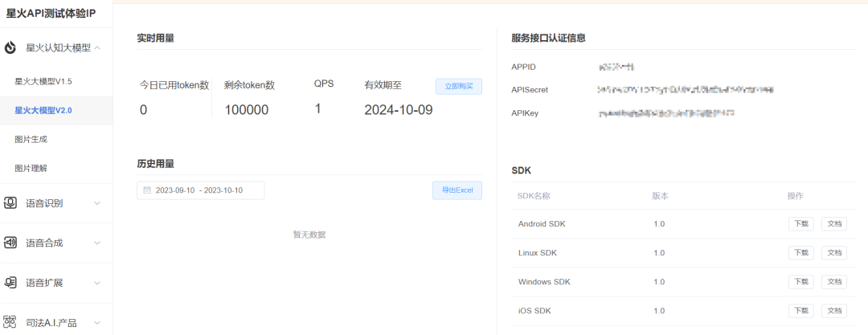Download the iOS SDK

801,311
